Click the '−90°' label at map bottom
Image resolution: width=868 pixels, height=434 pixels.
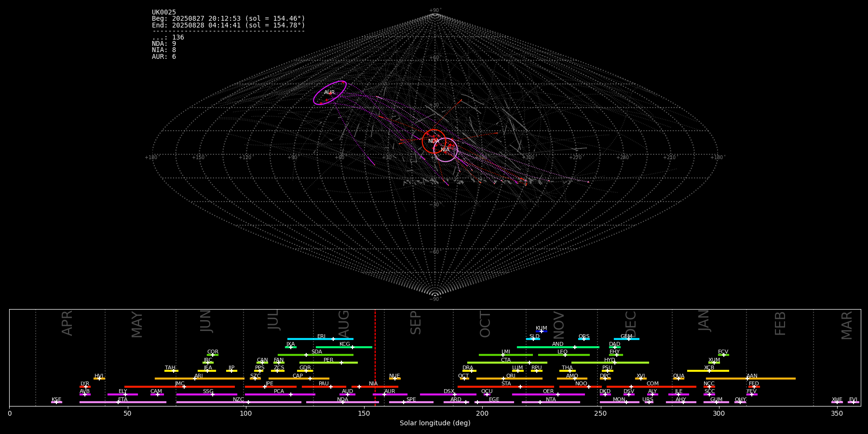[x=435, y=299]
